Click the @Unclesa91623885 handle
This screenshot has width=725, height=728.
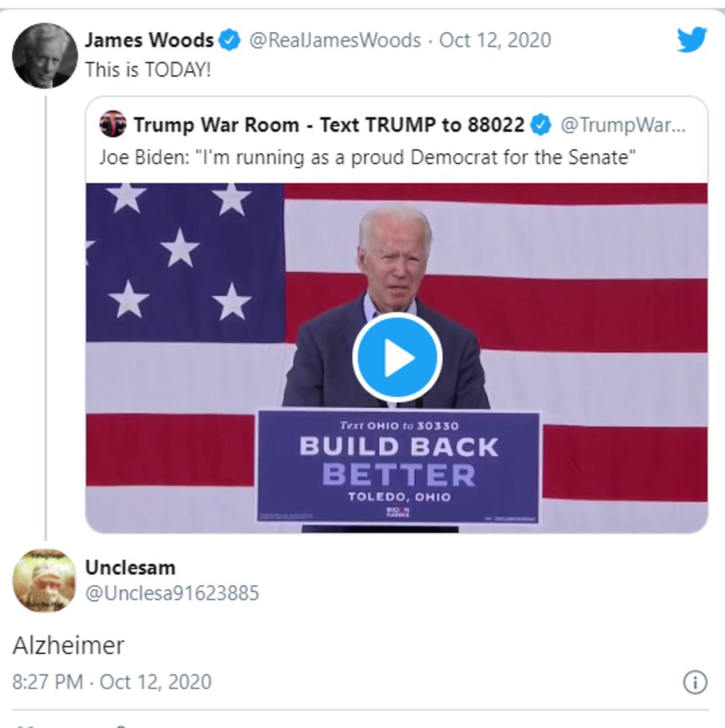[173, 593]
